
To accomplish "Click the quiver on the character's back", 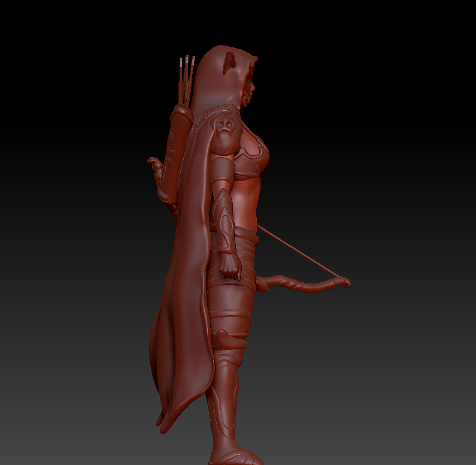I will coord(175,153).
